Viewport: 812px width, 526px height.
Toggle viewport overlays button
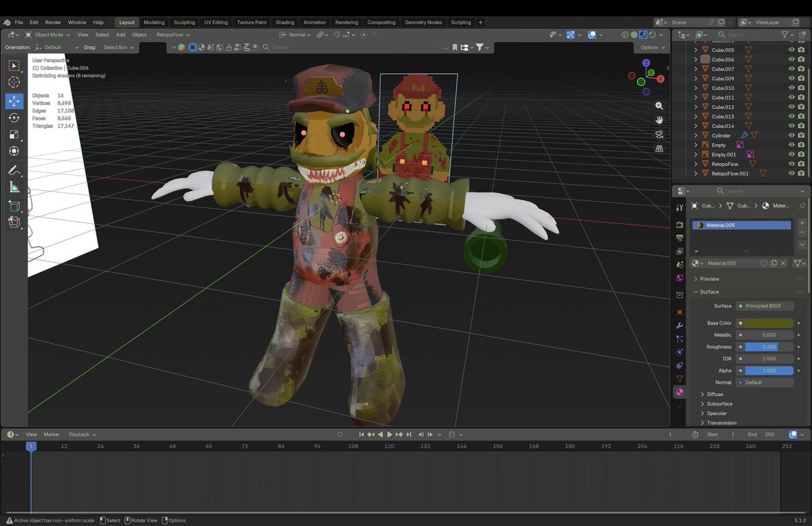592,35
